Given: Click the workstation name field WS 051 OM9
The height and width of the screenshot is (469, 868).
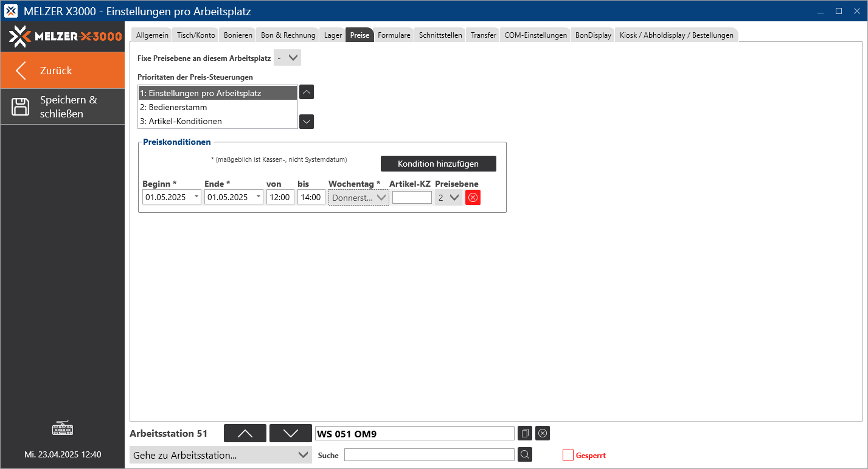Looking at the screenshot, I should click(414, 433).
